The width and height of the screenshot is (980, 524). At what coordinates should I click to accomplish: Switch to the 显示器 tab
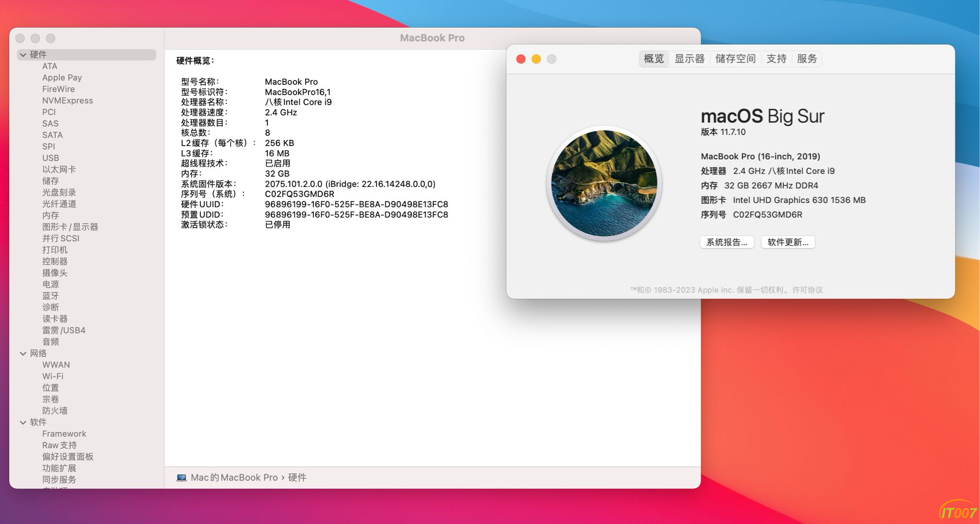tap(689, 59)
